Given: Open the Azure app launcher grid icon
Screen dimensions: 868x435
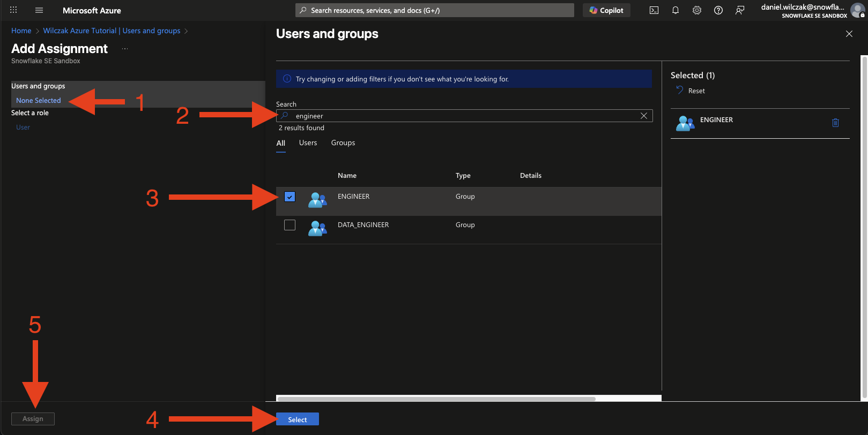Looking at the screenshot, I should (x=13, y=10).
